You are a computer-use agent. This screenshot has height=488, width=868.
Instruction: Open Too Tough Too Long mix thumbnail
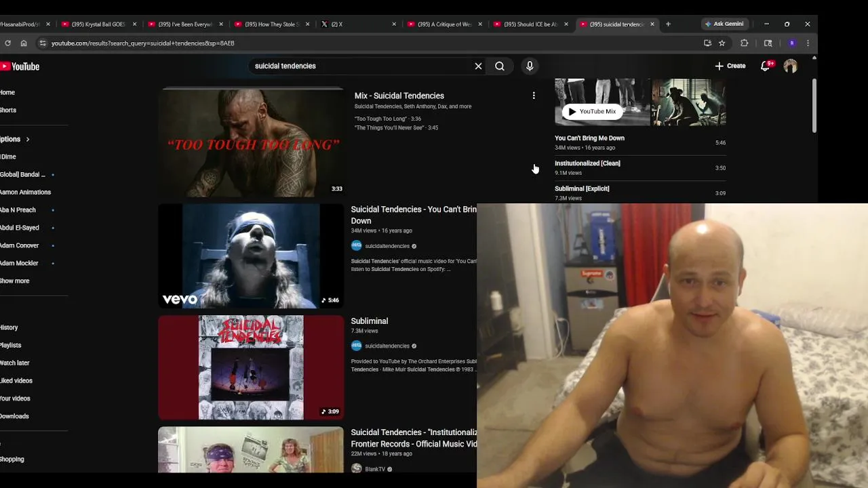(251, 142)
